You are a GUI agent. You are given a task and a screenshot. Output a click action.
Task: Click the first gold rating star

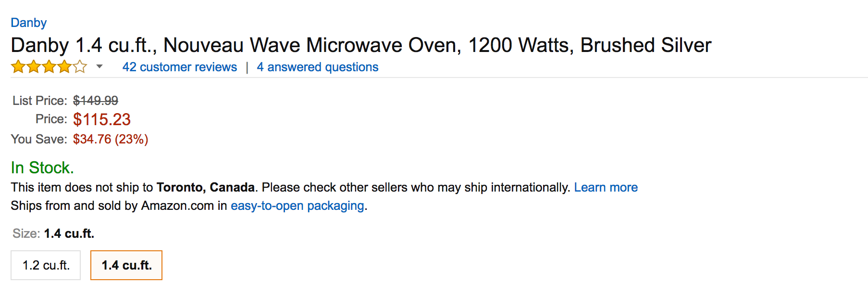click(18, 66)
